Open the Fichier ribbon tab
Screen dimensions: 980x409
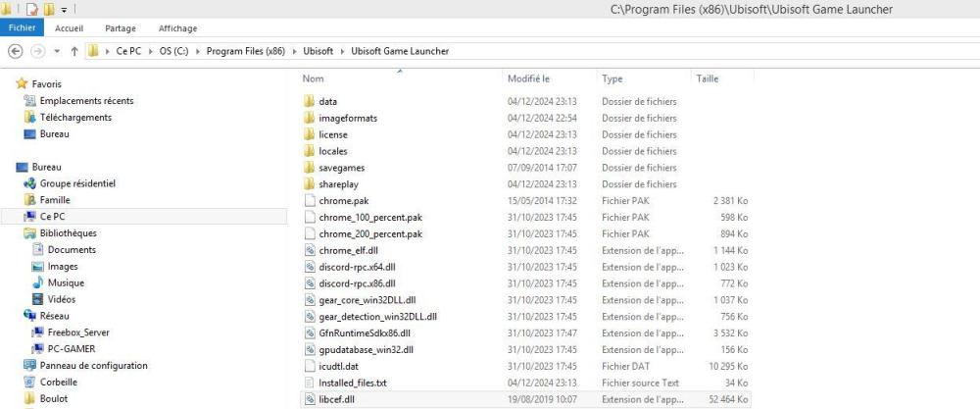pos(22,28)
